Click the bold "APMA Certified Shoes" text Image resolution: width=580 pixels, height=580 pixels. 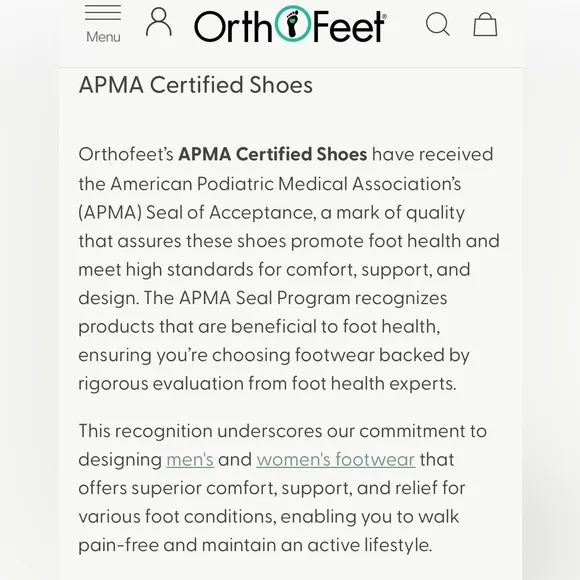[x=273, y=154]
